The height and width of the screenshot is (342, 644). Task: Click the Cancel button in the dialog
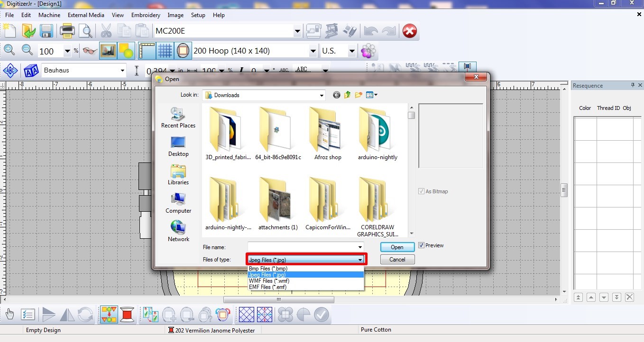pyautogui.click(x=397, y=260)
